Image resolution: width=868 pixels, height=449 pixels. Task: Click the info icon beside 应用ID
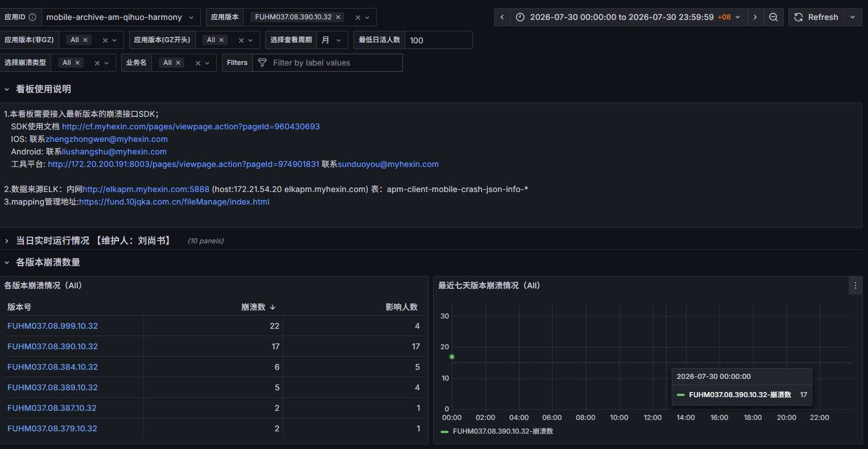coord(32,17)
